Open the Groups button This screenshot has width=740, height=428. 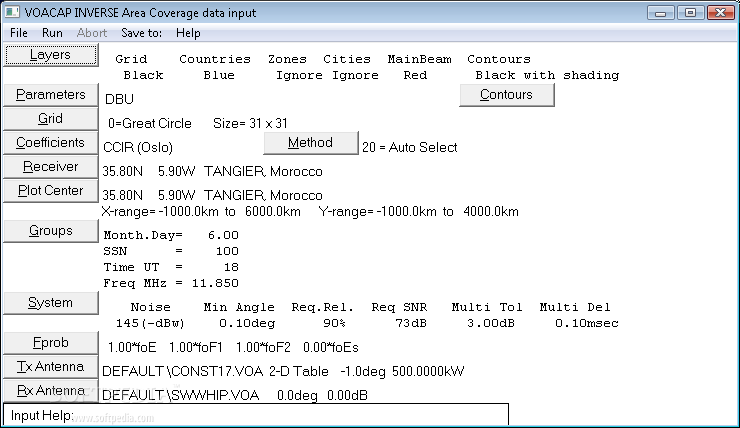coord(50,231)
